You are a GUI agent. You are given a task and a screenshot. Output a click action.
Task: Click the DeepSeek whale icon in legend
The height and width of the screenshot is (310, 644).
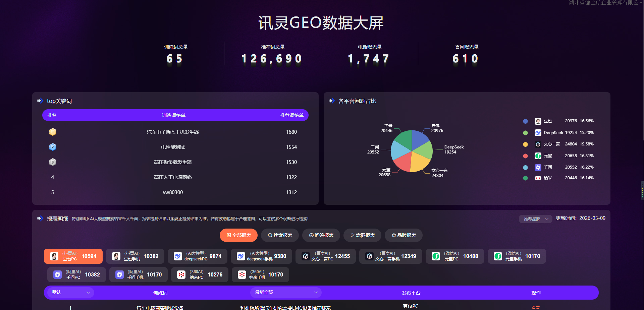pyautogui.click(x=538, y=133)
